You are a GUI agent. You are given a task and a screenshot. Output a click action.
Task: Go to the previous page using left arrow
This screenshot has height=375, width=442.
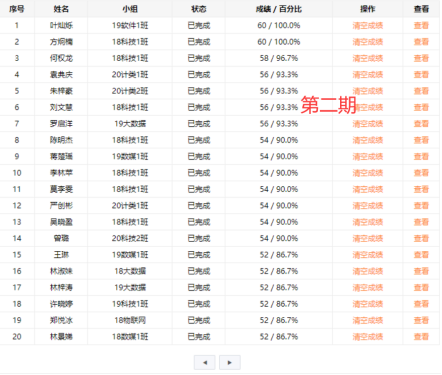[x=205, y=362]
